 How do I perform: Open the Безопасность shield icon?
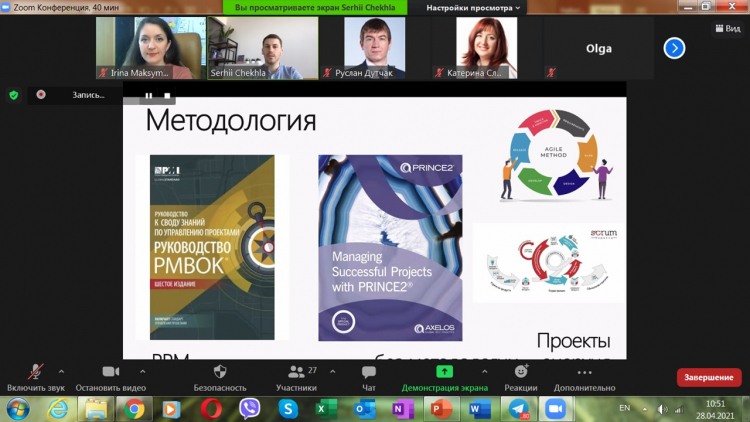219,372
